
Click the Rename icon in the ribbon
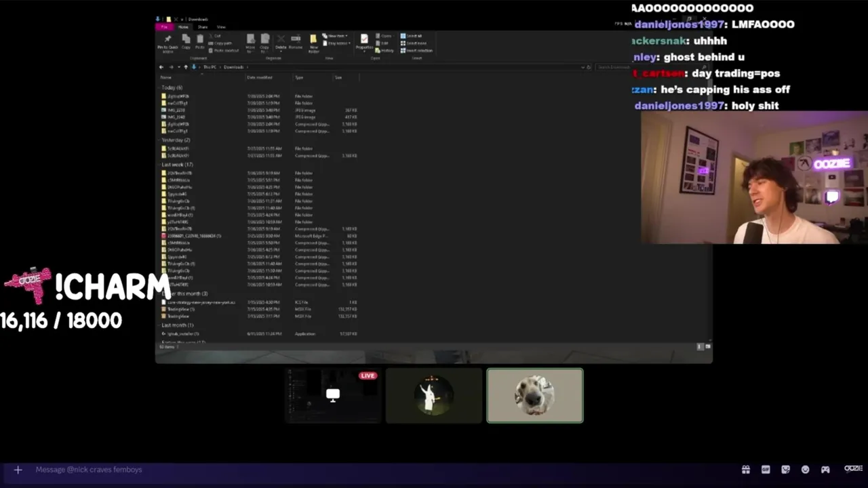coord(296,41)
